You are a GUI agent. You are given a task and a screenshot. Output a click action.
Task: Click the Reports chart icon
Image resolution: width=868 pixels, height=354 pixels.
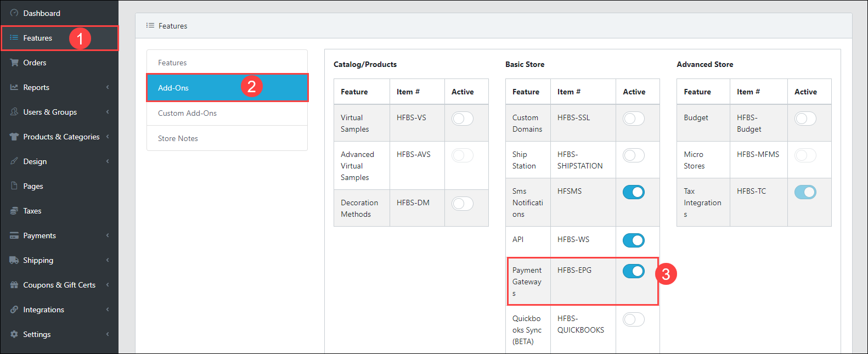point(14,87)
